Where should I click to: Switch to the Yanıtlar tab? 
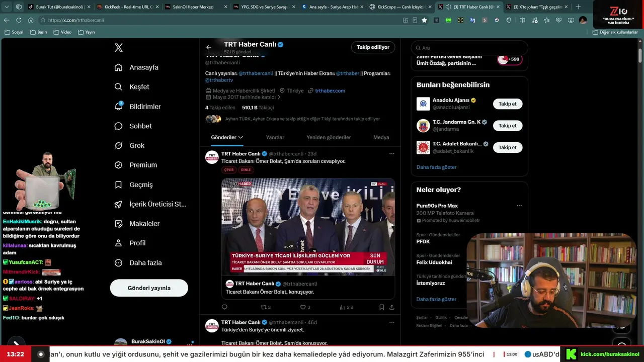pyautogui.click(x=275, y=137)
